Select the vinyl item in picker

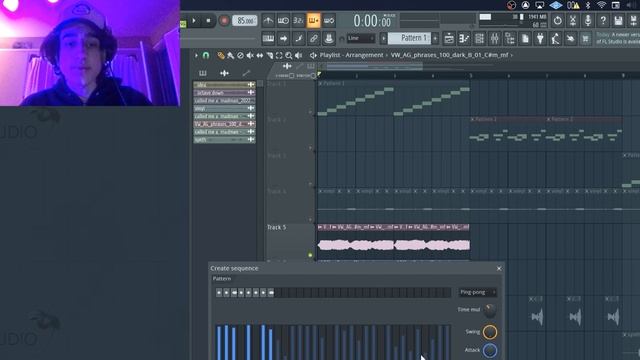[x=224, y=108]
